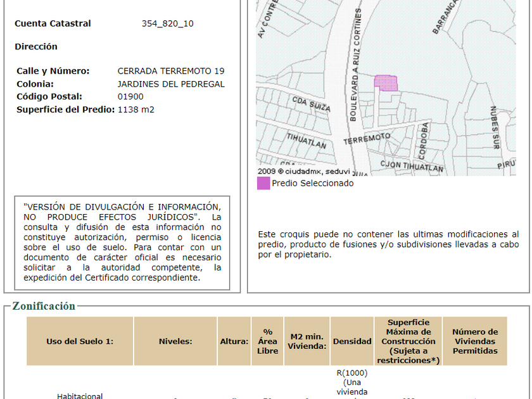Click the surface value 1138 m2
This screenshot has height=399, width=532.
tap(136, 110)
